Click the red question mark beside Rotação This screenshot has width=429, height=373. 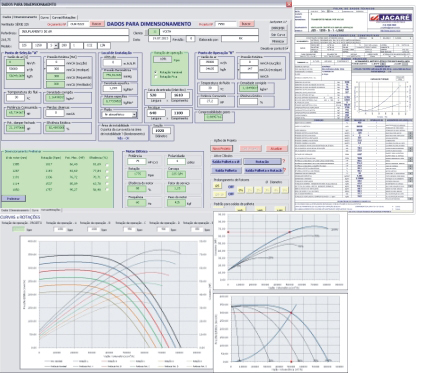point(284,161)
